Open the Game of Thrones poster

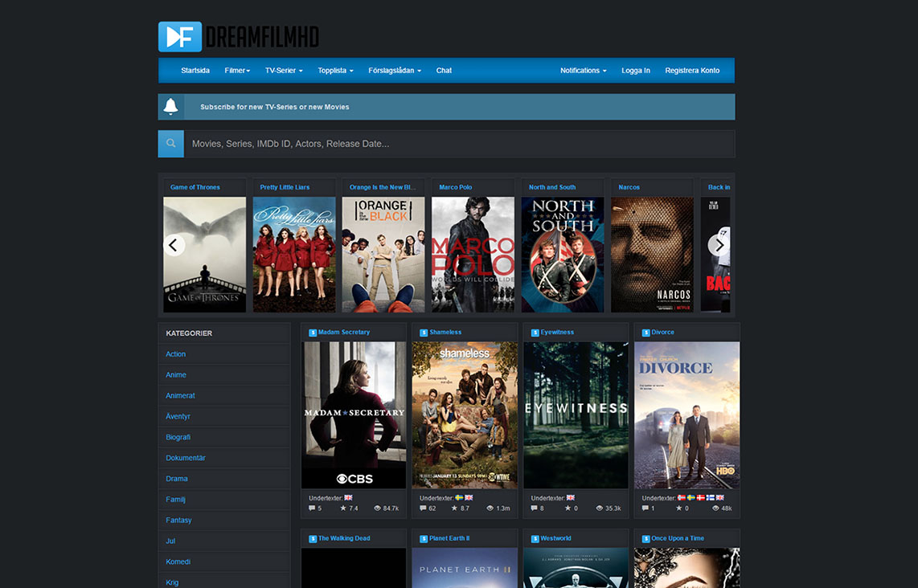(204, 255)
